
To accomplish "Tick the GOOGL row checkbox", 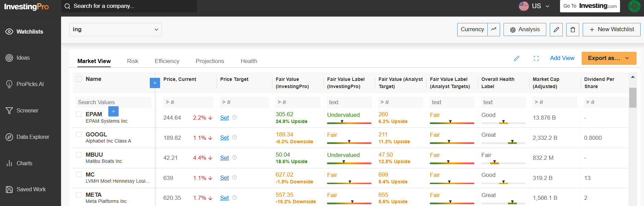I will tap(79, 134).
